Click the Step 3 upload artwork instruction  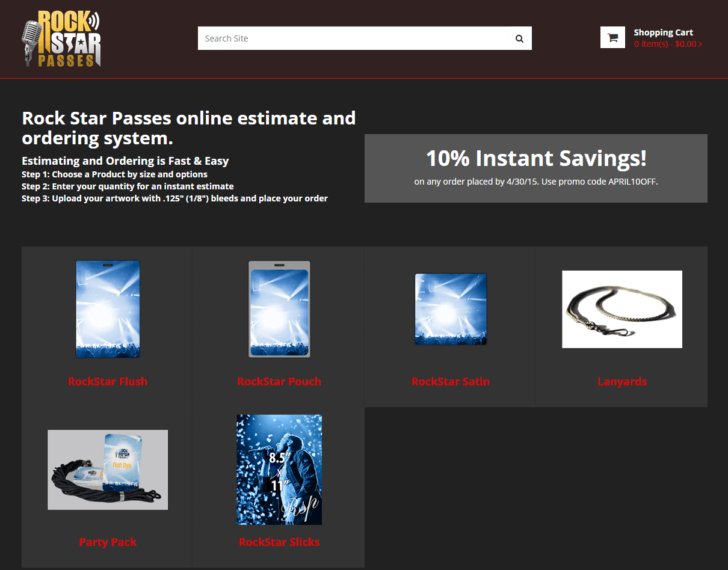click(x=174, y=198)
